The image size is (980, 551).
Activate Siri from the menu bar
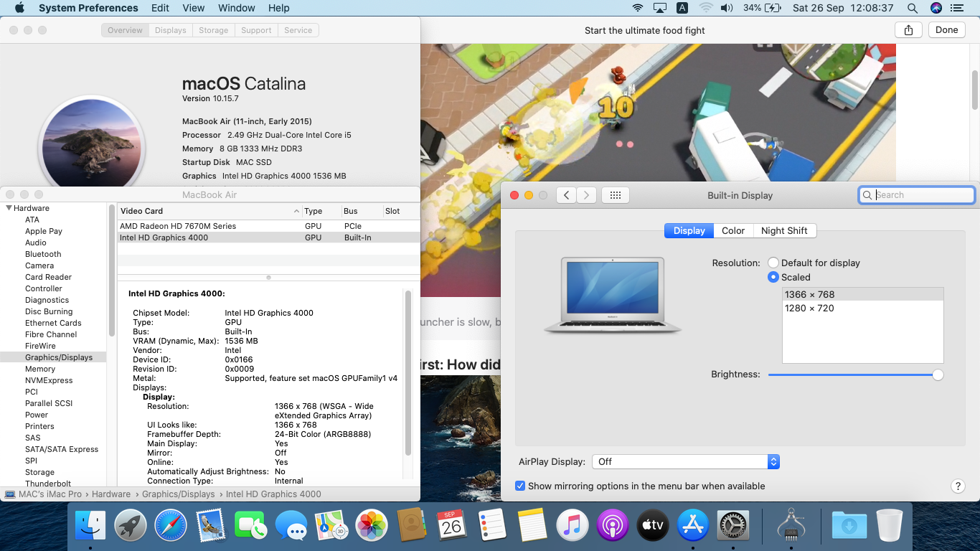pos(936,8)
